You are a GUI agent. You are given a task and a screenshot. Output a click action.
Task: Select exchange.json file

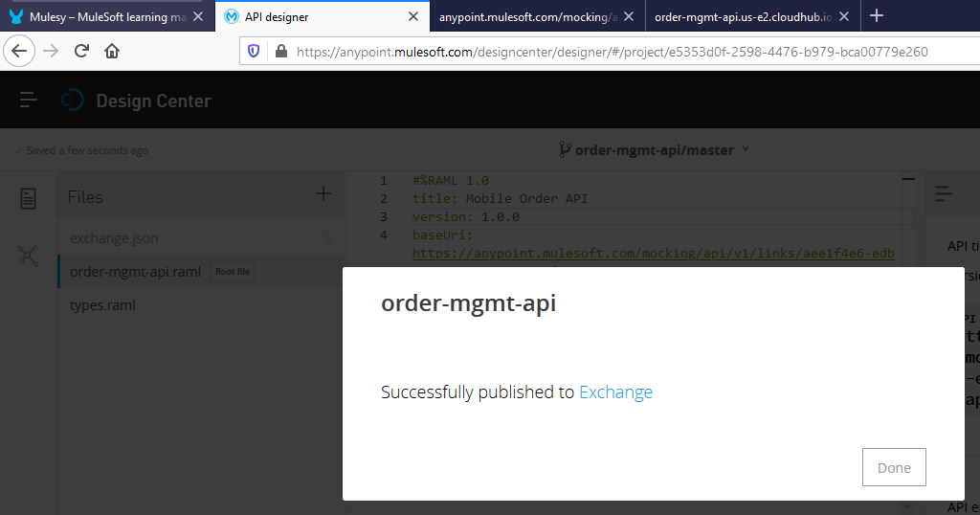click(x=115, y=238)
